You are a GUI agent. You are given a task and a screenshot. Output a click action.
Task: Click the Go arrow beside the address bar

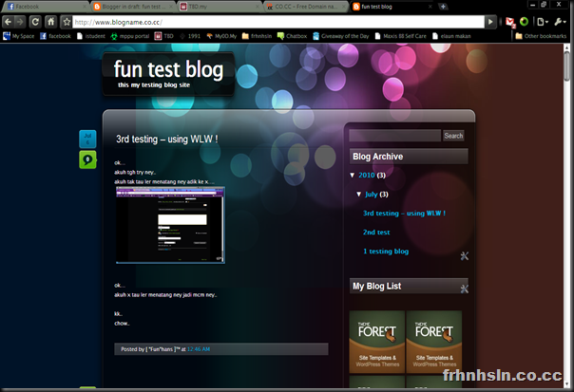pyautogui.click(x=490, y=22)
